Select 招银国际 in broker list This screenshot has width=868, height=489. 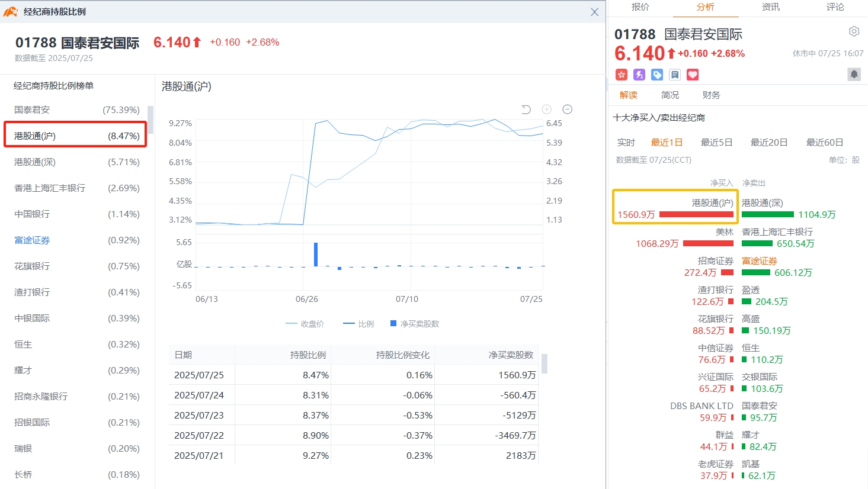77,423
